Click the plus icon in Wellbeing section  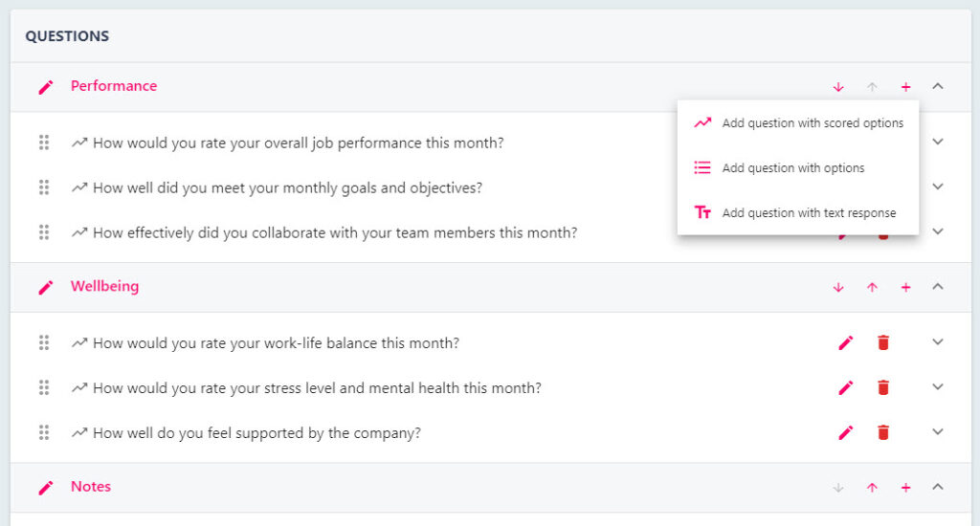905,287
